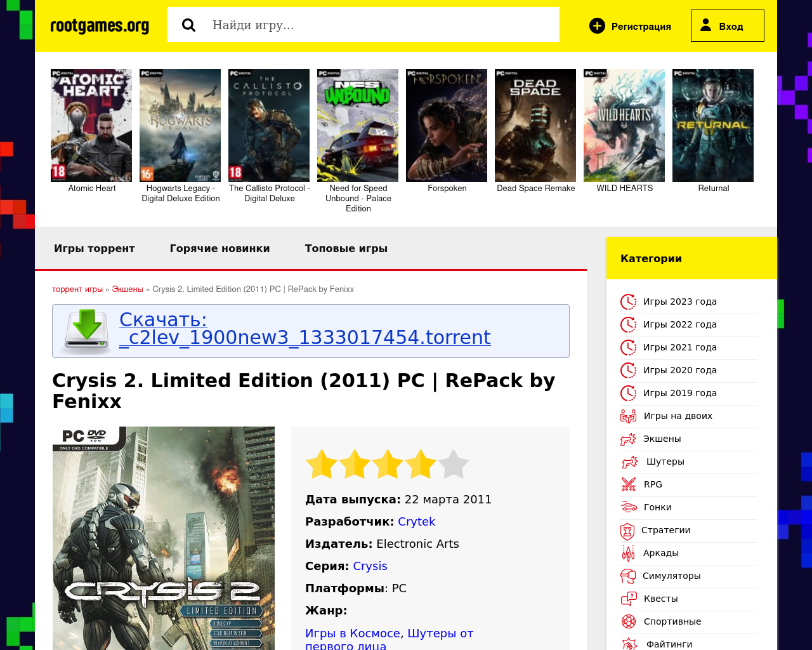
Task: Click the Вход login button
Action: point(728,25)
